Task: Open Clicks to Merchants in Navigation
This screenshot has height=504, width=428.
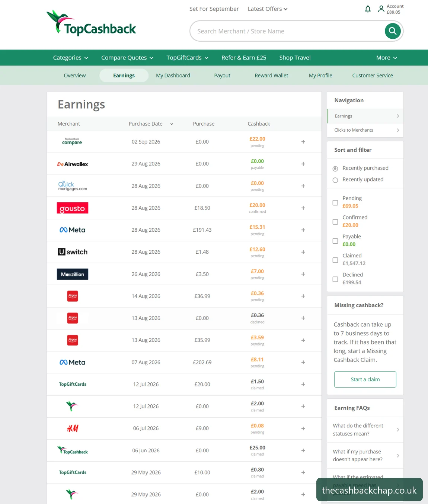Action: pos(365,130)
